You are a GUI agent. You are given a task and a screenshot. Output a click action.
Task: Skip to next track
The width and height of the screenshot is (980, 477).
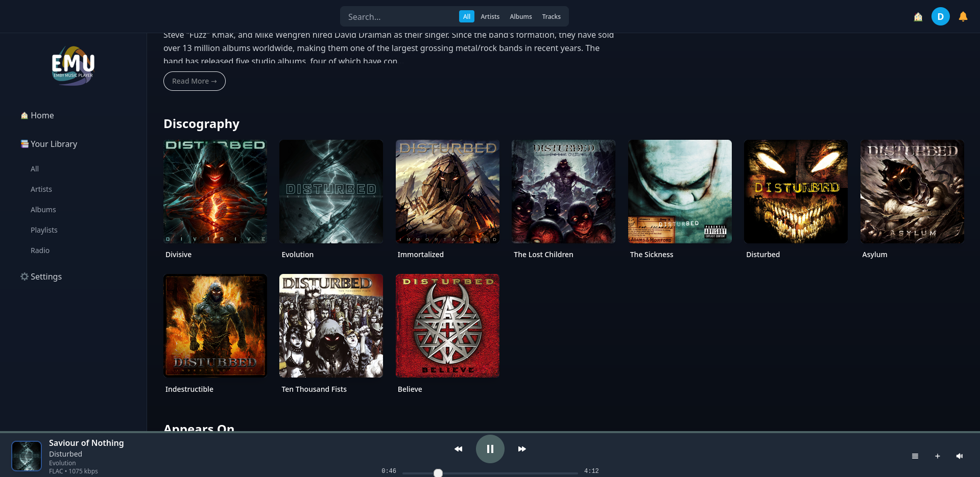pyautogui.click(x=522, y=449)
